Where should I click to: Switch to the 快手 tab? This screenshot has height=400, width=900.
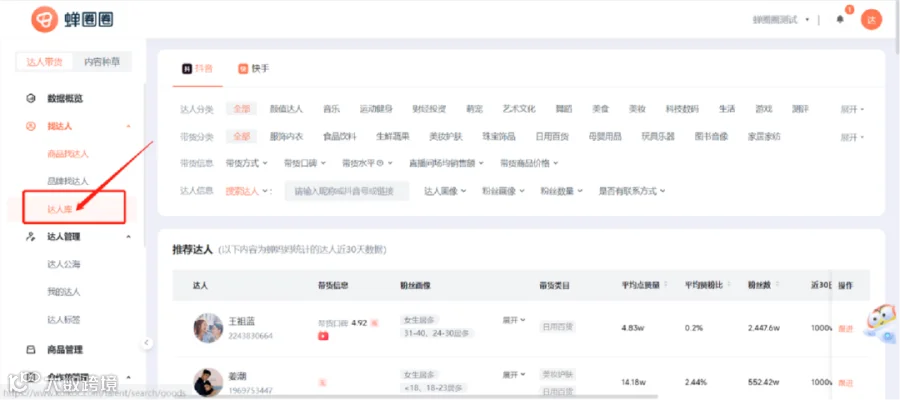click(254, 69)
